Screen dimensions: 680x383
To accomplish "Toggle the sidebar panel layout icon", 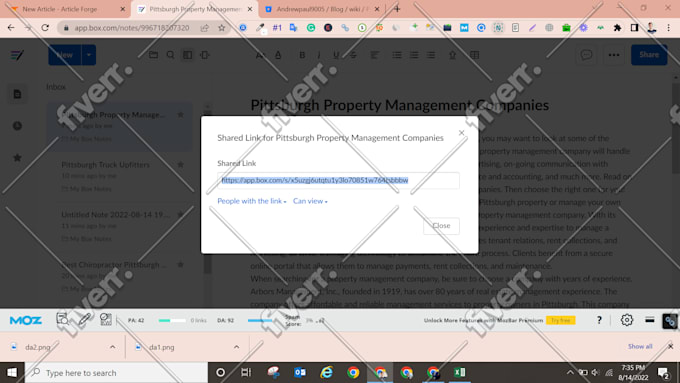I will pyautogui.click(x=187, y=55).
